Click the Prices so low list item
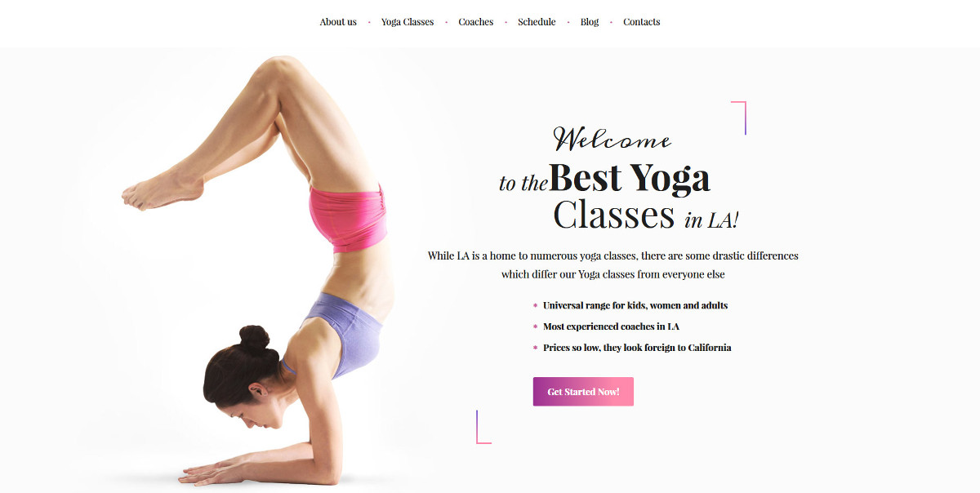Image resolution: width=980 pixels, height=493 pixels. click(637, 348)
